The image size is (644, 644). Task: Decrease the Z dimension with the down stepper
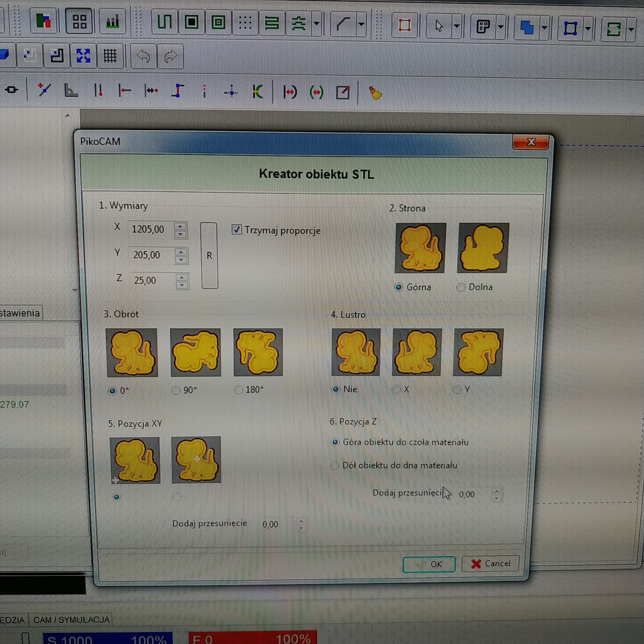182,285
